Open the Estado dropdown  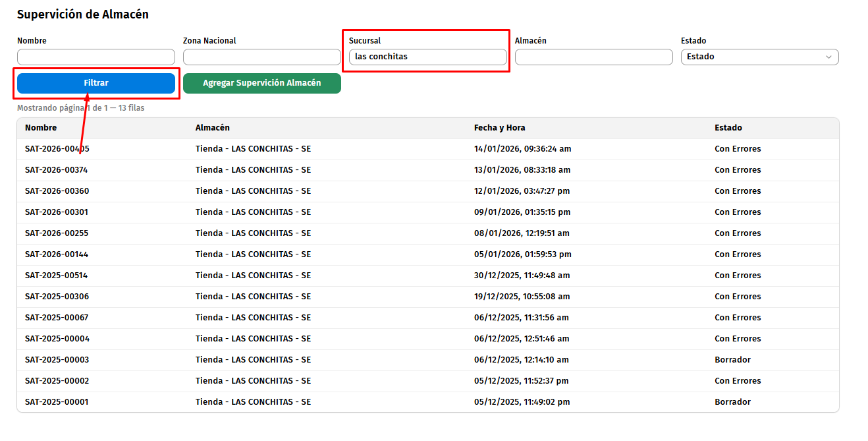pos(759,57)
